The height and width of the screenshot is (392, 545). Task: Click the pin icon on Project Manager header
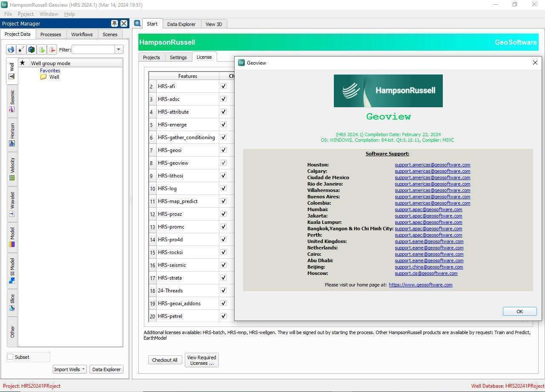[114, 23]
